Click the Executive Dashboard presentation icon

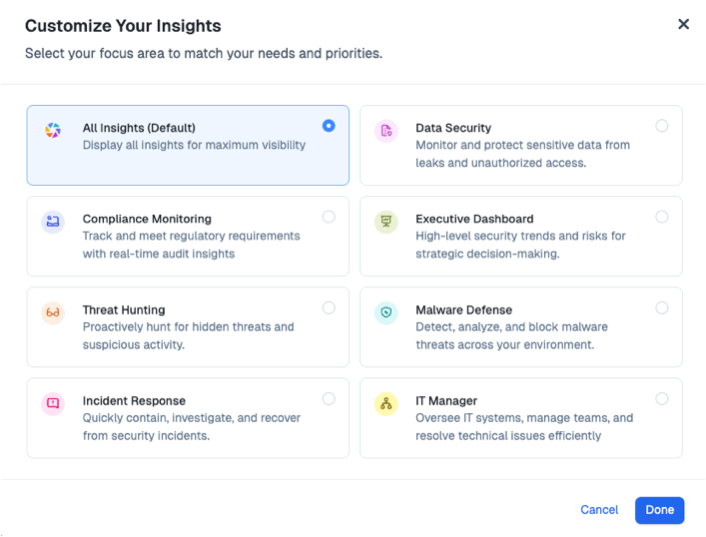(386, 222)
